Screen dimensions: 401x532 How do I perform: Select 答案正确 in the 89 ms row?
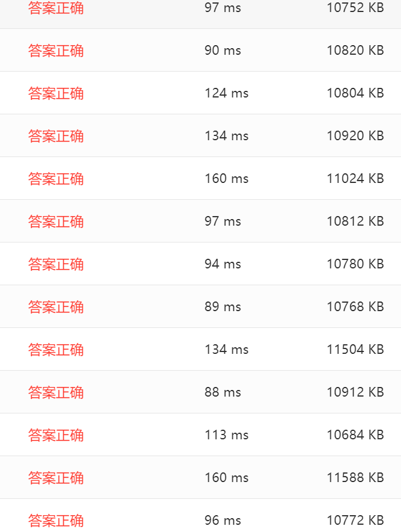pyautogui.click(x=56, y=307)
